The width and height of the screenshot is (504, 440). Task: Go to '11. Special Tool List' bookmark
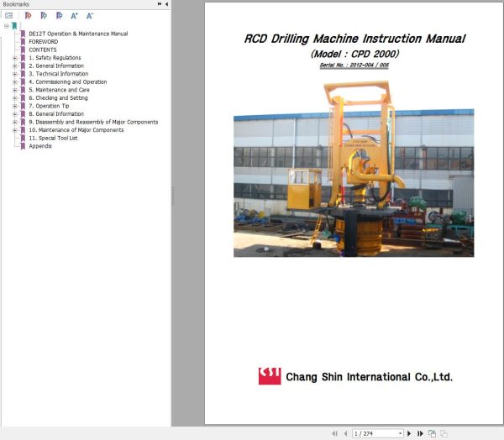point(53,139)
